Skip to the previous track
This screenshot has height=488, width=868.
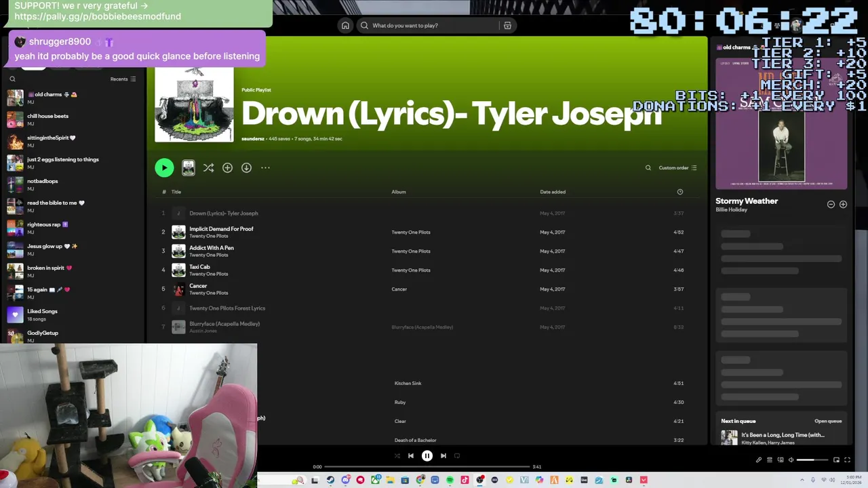click(411, 456)
